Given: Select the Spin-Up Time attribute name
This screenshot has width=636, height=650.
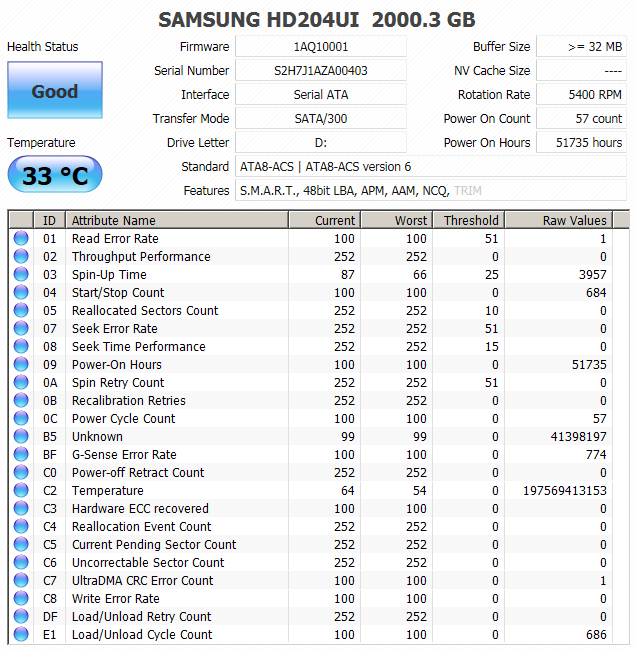Looking at the screenshot, I should [x=109, y=274].
